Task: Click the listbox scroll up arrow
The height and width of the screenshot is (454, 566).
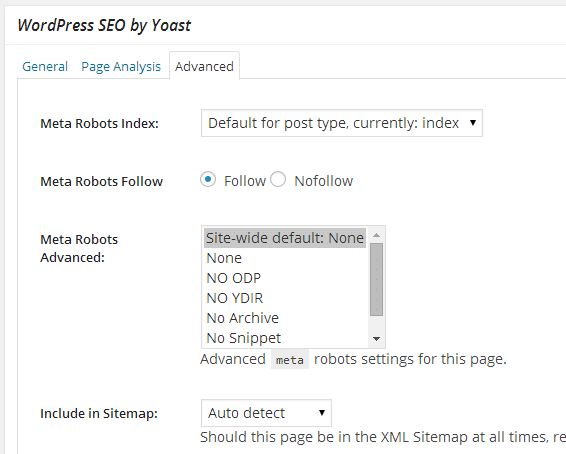Action: (376, 235)
